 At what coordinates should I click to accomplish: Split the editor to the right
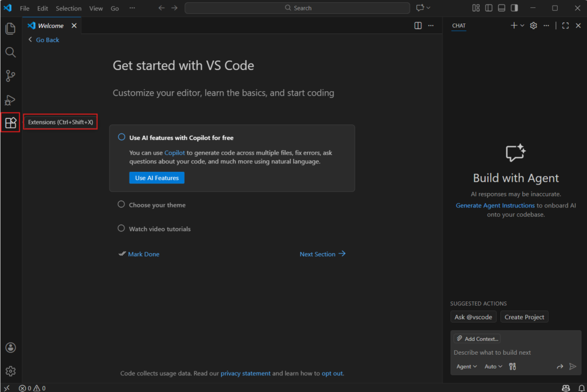(418, 26)
